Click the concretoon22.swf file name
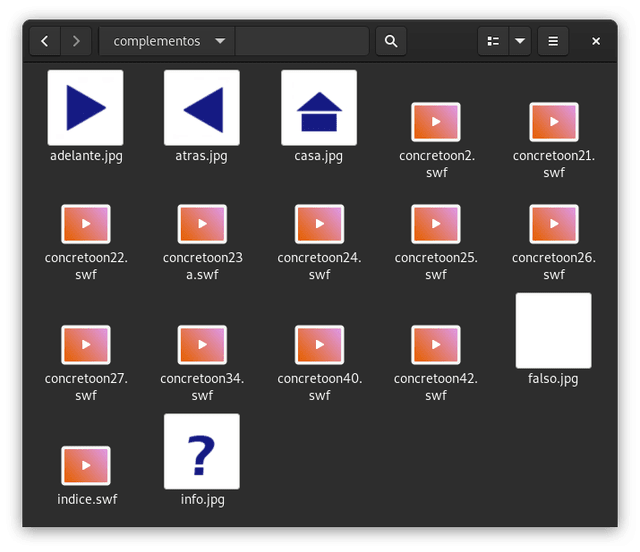 click(x=86, y=266)
